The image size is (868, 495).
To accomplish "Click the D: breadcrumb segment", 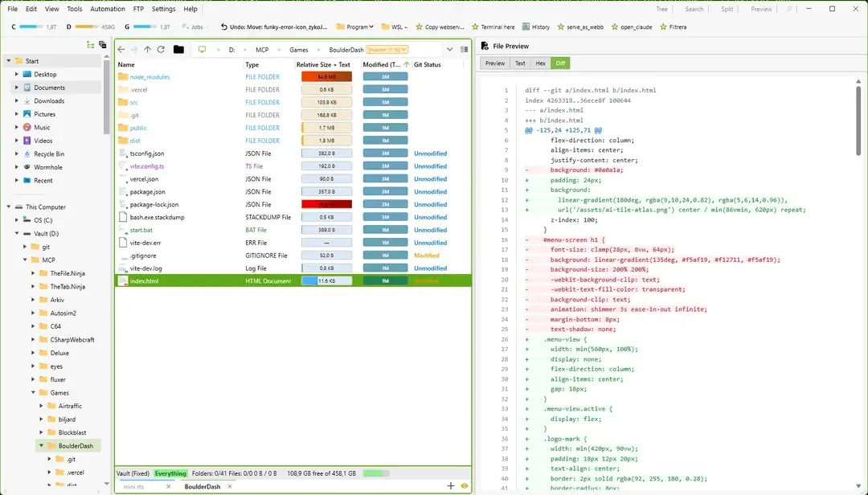I will (231, 50).
